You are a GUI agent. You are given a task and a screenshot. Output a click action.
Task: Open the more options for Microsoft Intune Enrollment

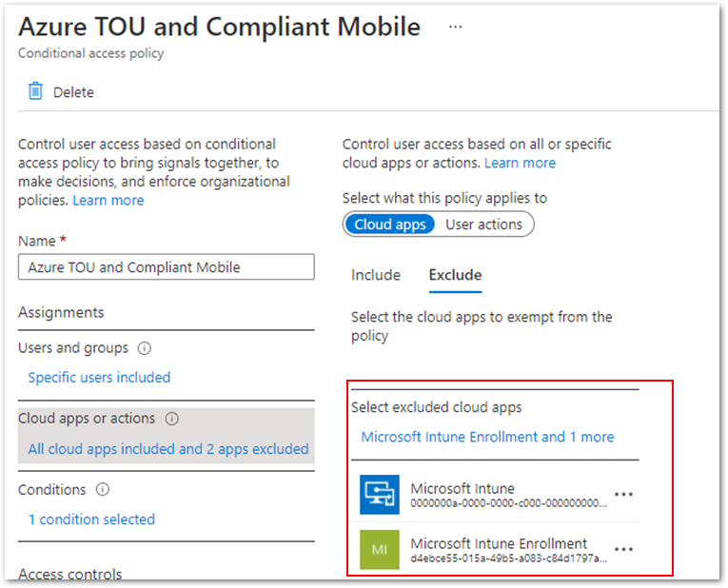click(x=623, y=550)
